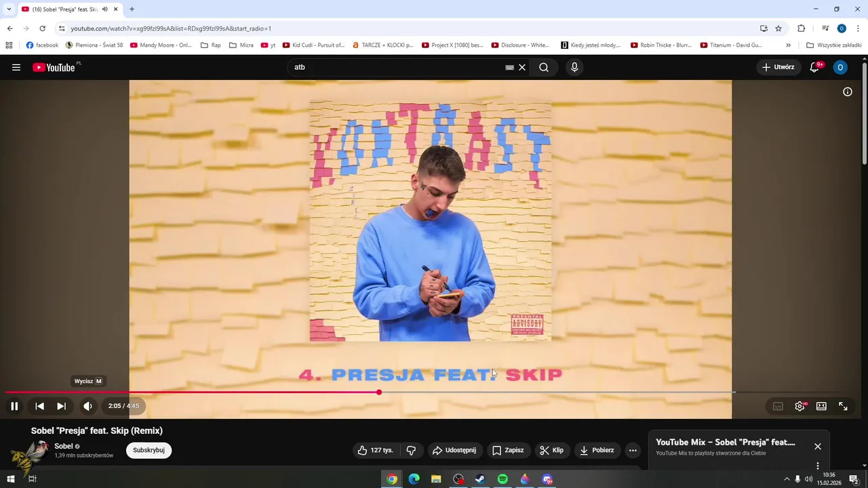Enter fullscreen mode in the player

pyautogui.click(x=843, y=406)
